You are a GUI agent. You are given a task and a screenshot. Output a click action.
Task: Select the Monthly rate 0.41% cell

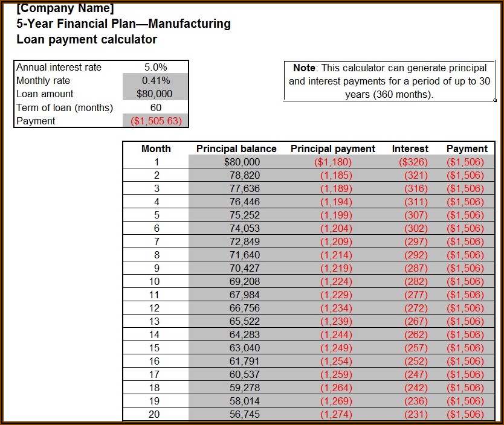[x=155, y=80]
